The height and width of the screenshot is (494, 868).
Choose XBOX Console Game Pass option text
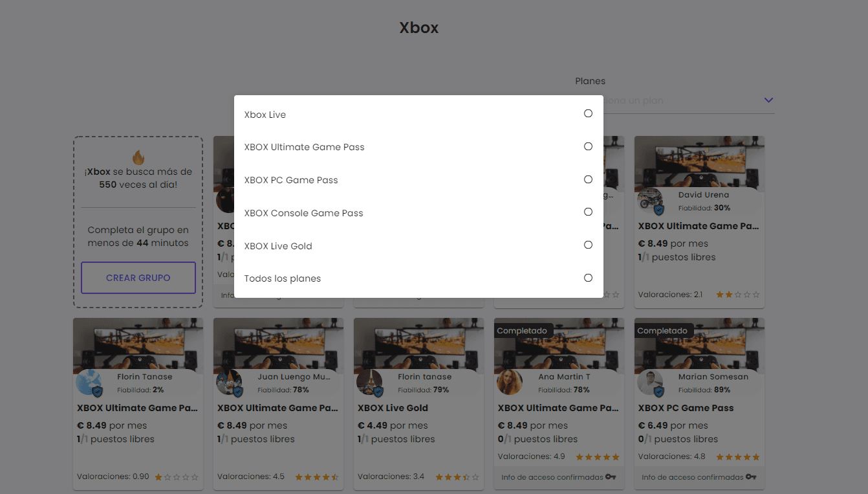(303, 213)
